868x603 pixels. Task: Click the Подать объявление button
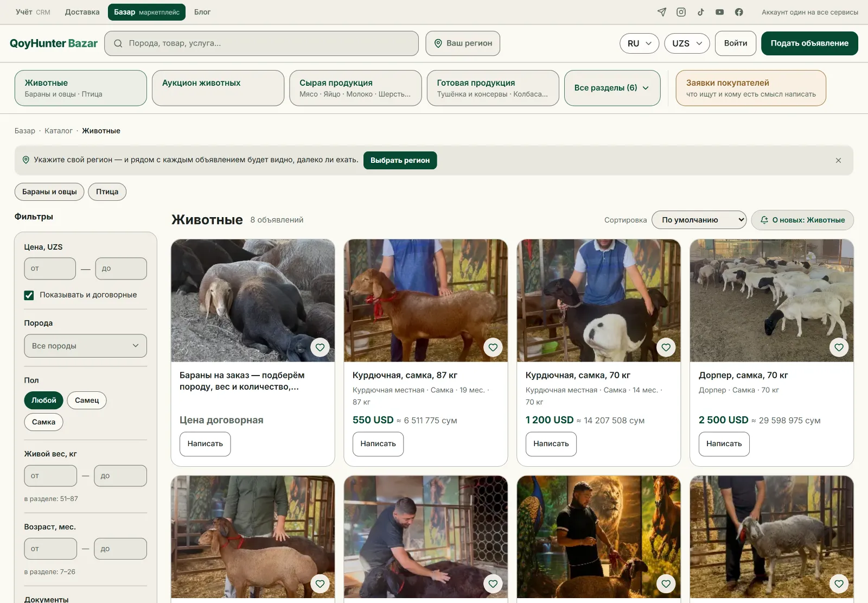click(x=809, y=43)
